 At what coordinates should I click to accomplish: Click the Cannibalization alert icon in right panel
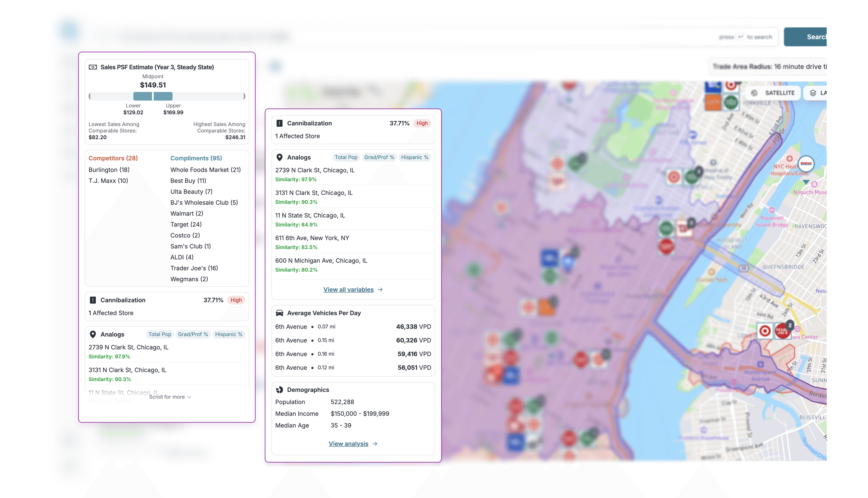279,123
